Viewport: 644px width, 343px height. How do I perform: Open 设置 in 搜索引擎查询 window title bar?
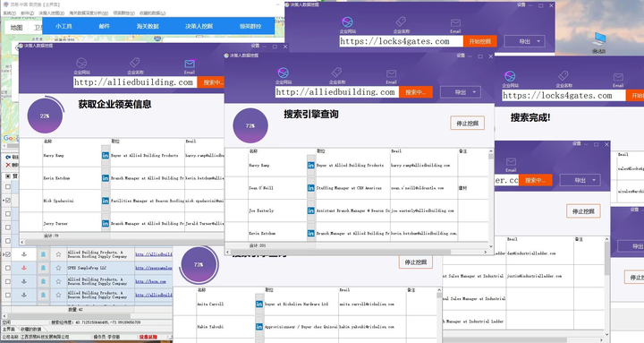(461, 56)
